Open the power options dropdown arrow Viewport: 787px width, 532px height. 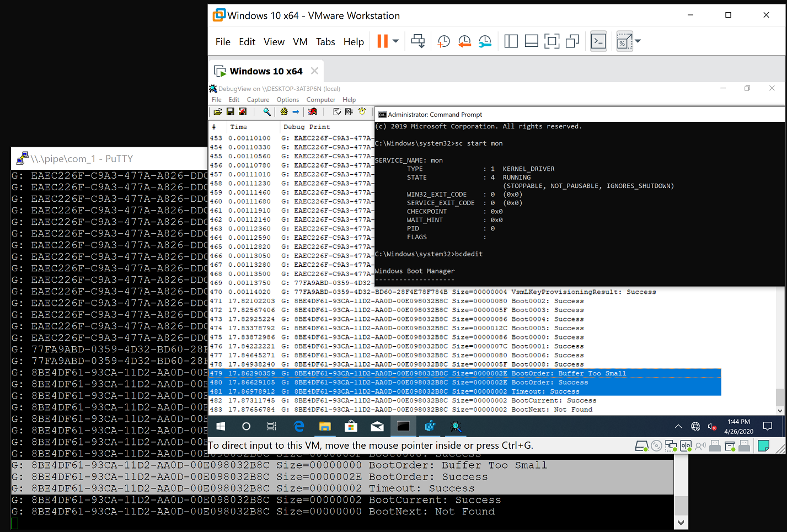click(x=395, y=41)
